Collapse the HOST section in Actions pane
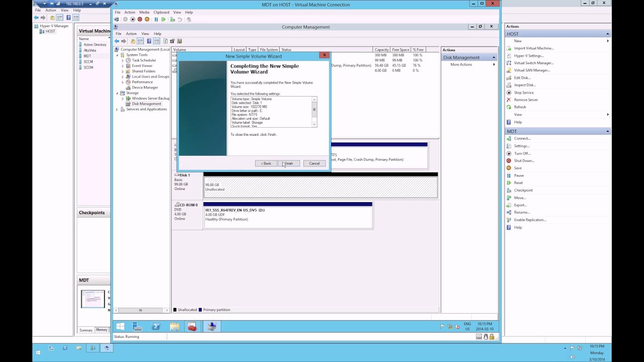Viewport: 644px width, 362px height. click(608, 34)
